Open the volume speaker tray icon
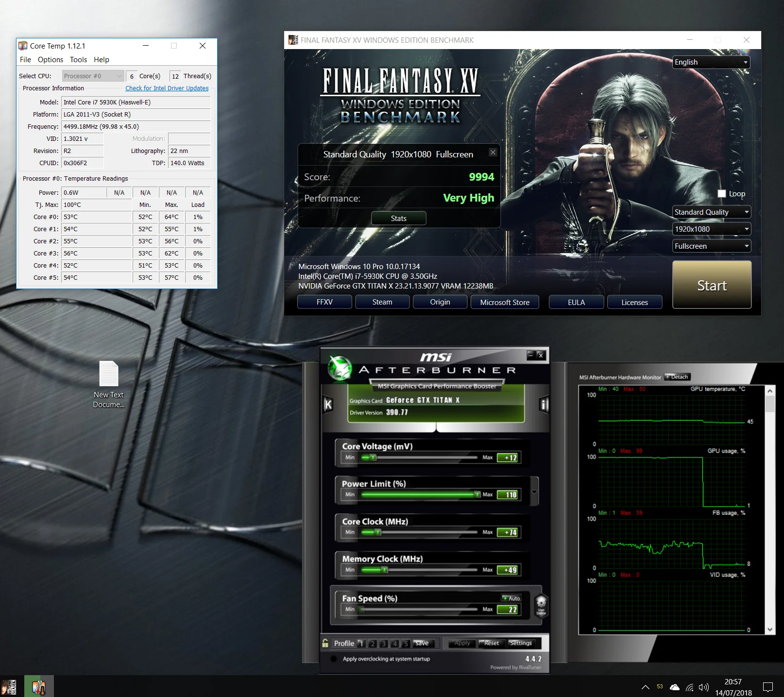This screenshot has width=784, height=697. [704, 687]
